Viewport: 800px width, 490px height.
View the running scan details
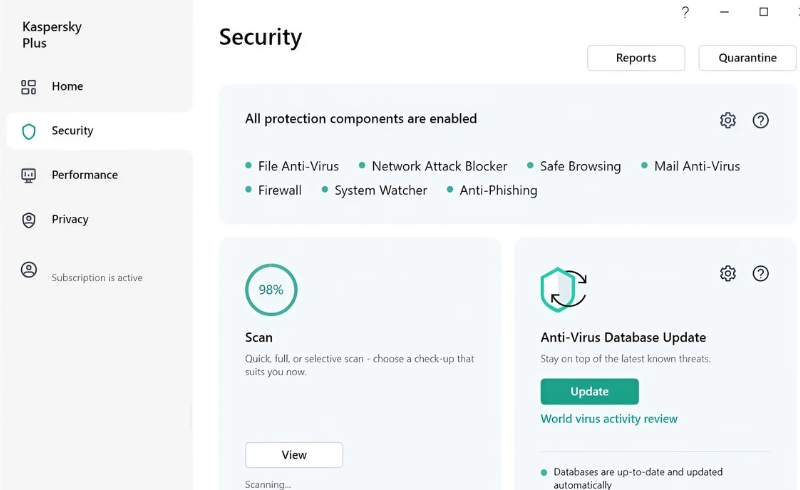pos(294,455)
